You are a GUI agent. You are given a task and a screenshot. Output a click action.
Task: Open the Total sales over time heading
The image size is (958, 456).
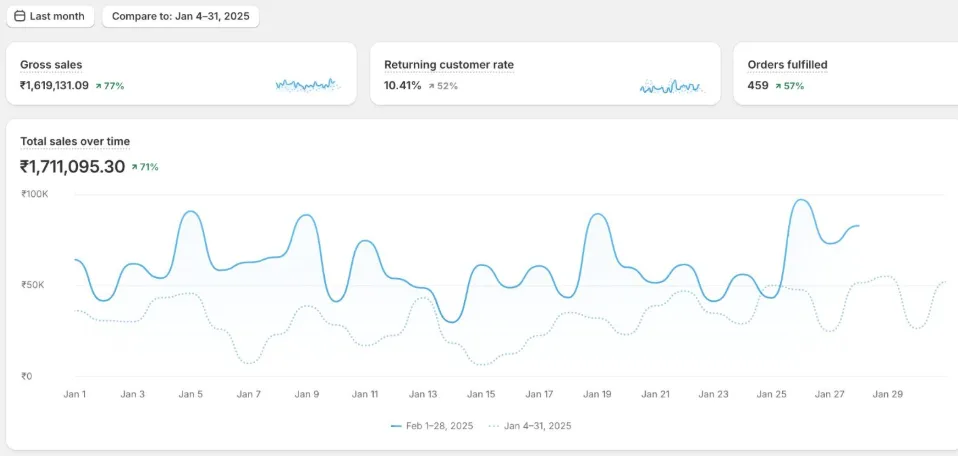tap(75, 142)
